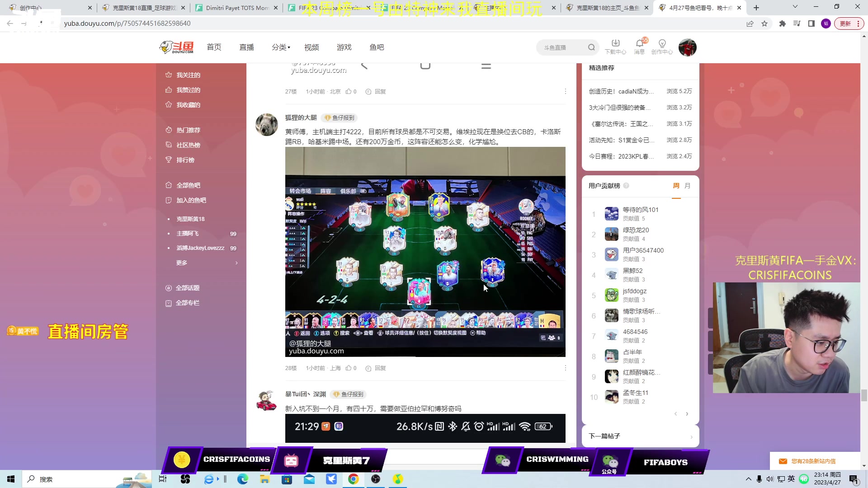868x488 pixels.
Task: Bookmark this page with star icon
Action: tap(764, 23)
